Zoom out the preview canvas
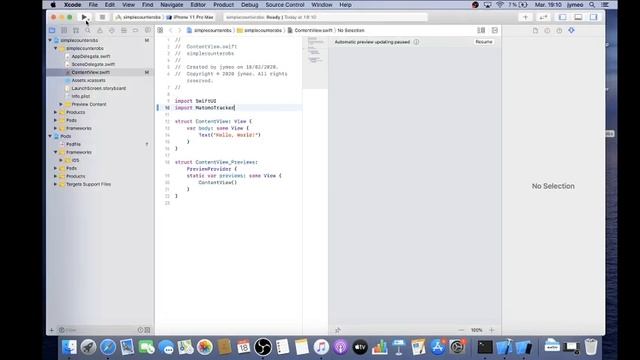Screen dimensions: 640x360 461,330
